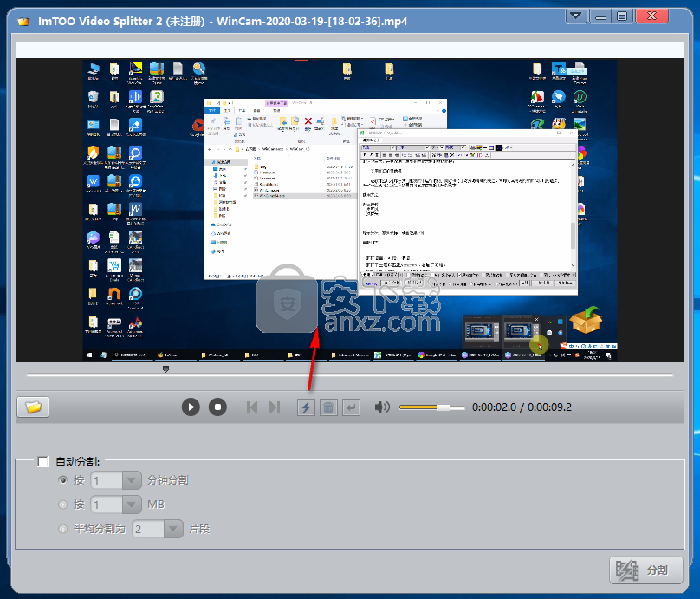The width and height of the screenshot is (700, 599).
Task: Expand the MB size dropdown
Action: (x=132, y=505)
